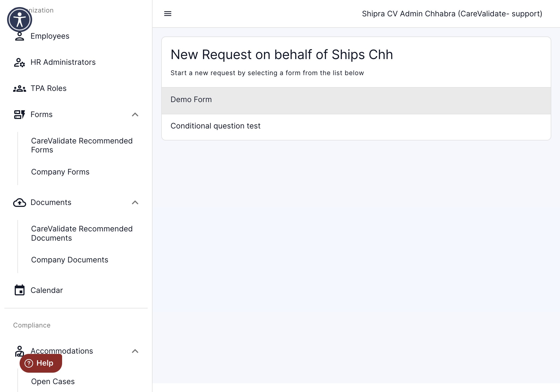Open CareValidate Recommended Documents
Screen dimensions: 560x392
click(82, 233)
